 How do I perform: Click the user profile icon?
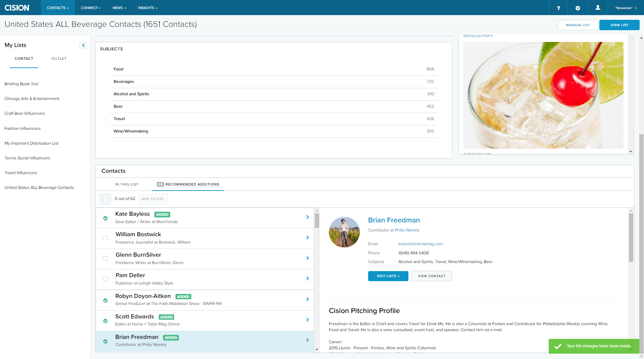click(598, 8)
